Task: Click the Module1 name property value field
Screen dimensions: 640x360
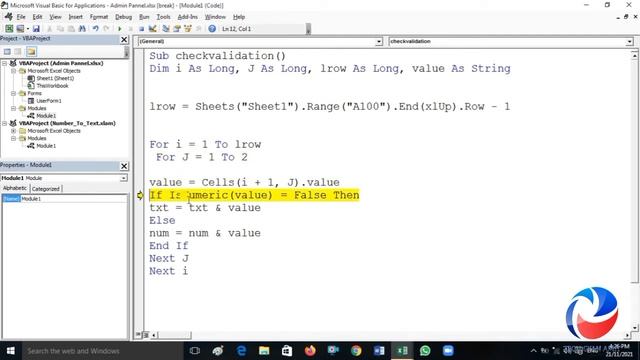Action: [x=73, y=199]
